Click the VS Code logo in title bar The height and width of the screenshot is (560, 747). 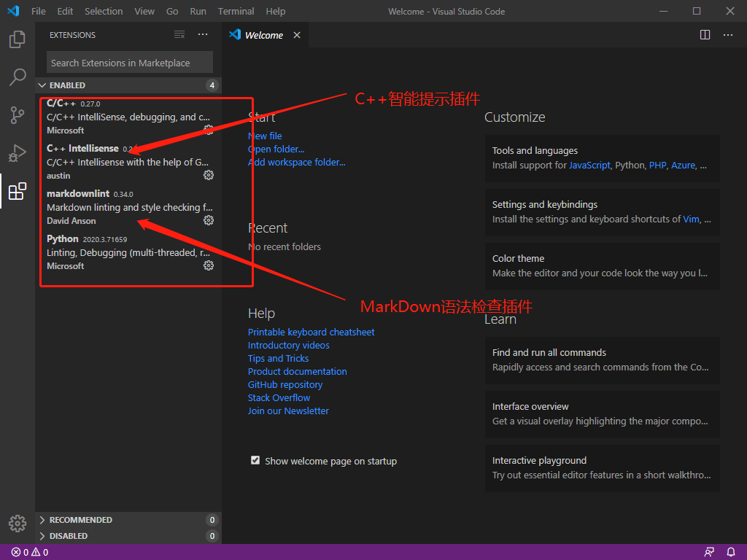pos(13,11)
